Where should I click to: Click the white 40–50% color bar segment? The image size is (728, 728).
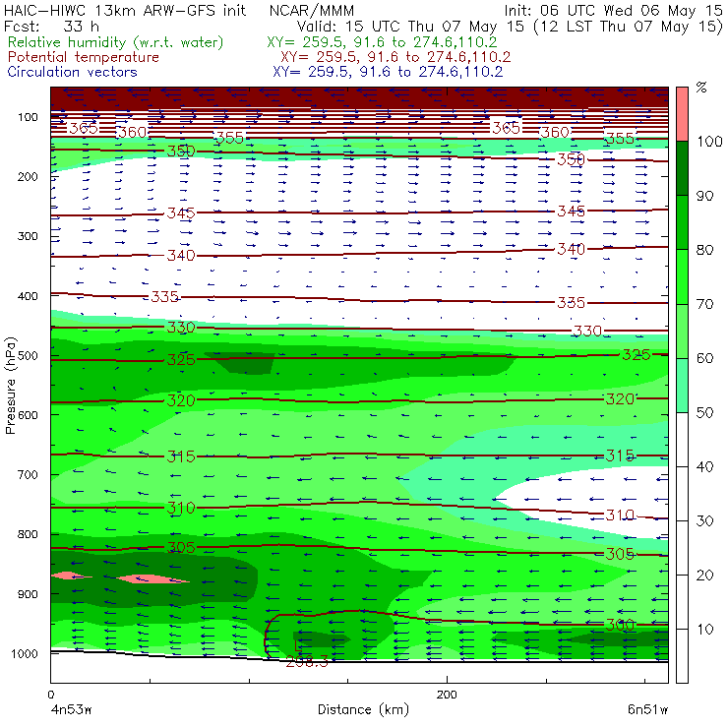(x=682, y=440)
